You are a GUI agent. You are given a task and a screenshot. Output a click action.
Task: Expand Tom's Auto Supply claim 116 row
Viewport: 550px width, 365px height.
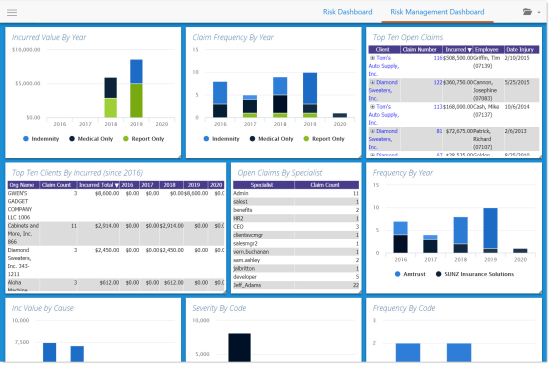pos(373,58)
